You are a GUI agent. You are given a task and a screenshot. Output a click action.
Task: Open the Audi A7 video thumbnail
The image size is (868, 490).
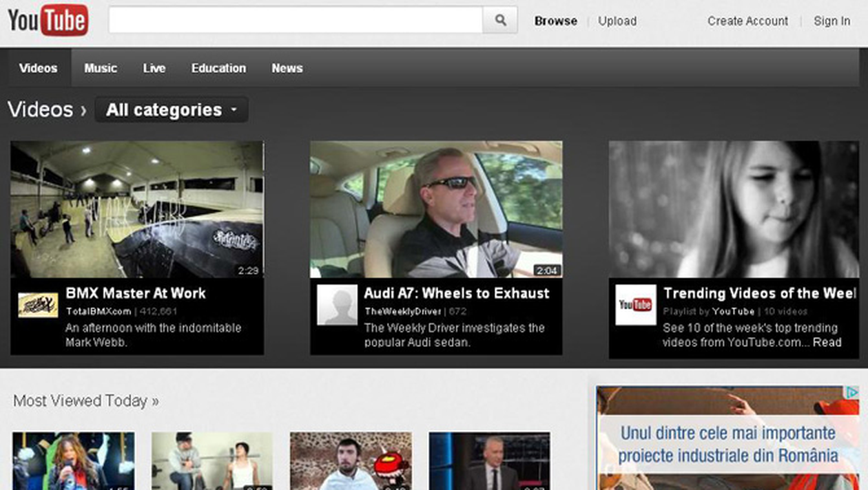click(435, 209)
